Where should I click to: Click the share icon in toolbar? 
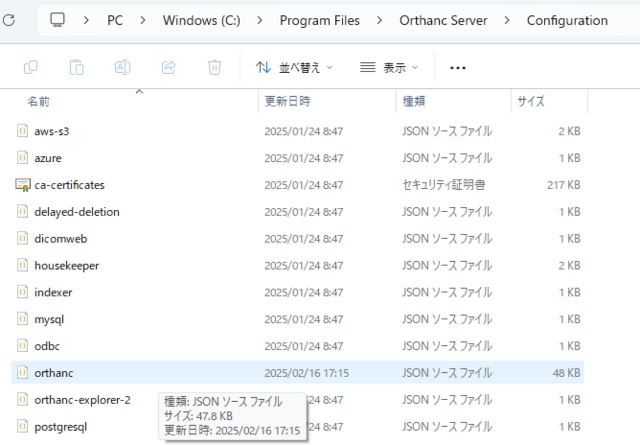click(168, 67)
